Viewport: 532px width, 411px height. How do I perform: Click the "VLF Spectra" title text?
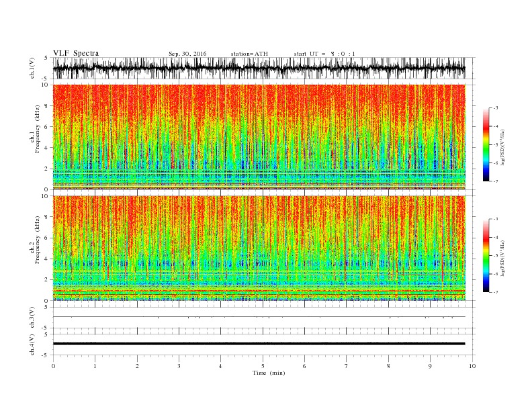[x=76, y=53]
